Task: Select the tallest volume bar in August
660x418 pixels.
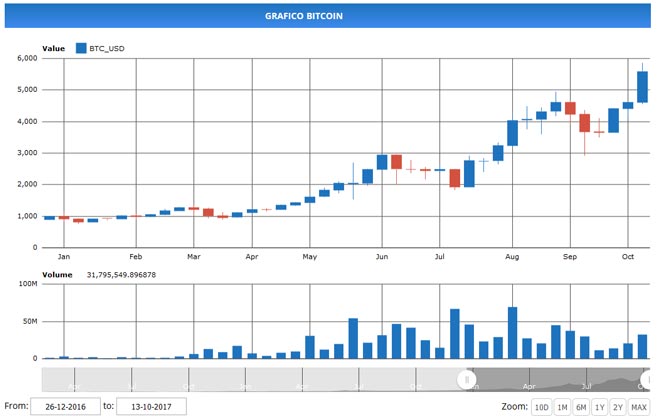Action: click(x=512, y=333)
